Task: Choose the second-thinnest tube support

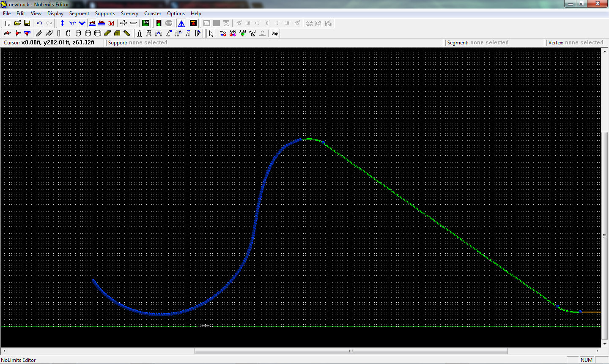Action: (69, 33)
